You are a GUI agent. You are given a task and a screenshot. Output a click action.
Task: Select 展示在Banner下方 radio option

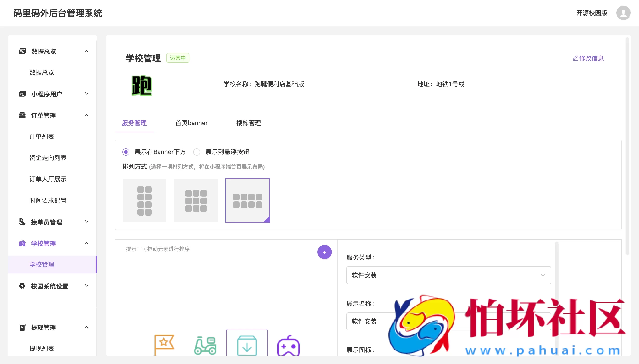click(x=126, y=152)
